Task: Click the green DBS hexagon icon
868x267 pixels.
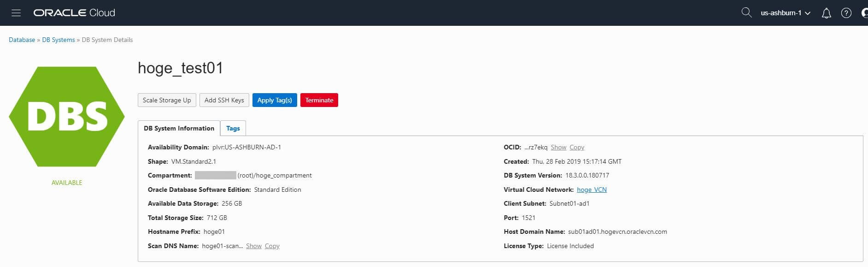Action: [67, 117]
